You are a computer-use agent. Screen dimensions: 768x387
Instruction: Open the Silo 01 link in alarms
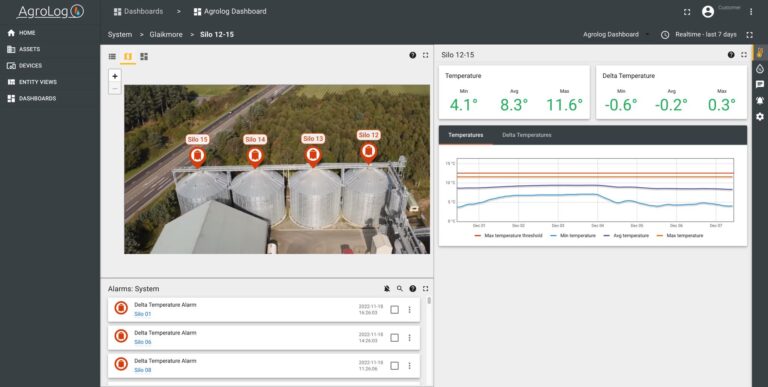click(x=143, y=314)
